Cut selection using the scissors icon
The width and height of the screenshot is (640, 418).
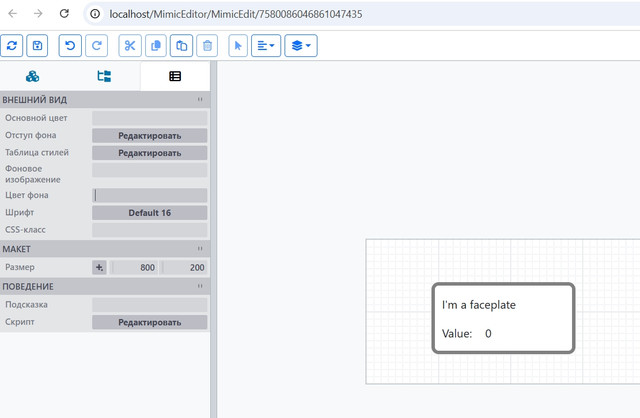pos(130,45)
